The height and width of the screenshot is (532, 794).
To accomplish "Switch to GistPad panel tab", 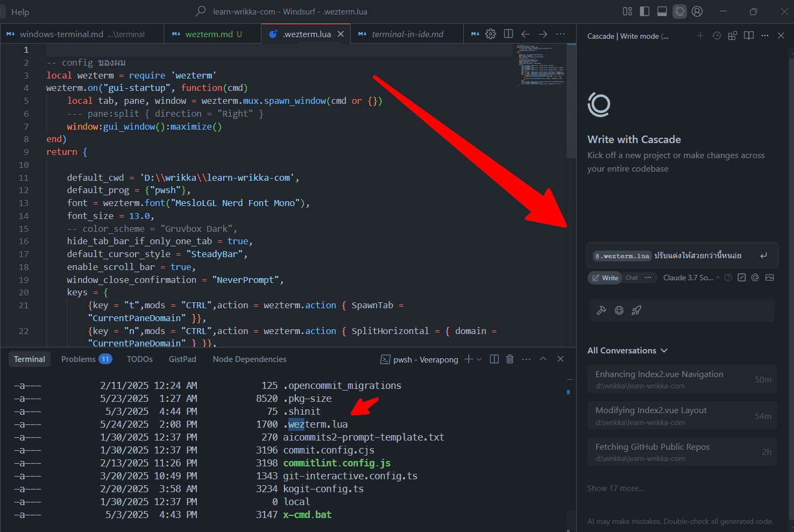I will (x=182, y=359).
